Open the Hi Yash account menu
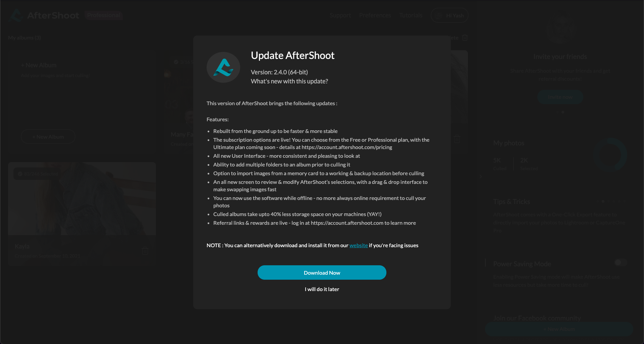The height and width of the screenshot is (344, 644). coord(449,15)
